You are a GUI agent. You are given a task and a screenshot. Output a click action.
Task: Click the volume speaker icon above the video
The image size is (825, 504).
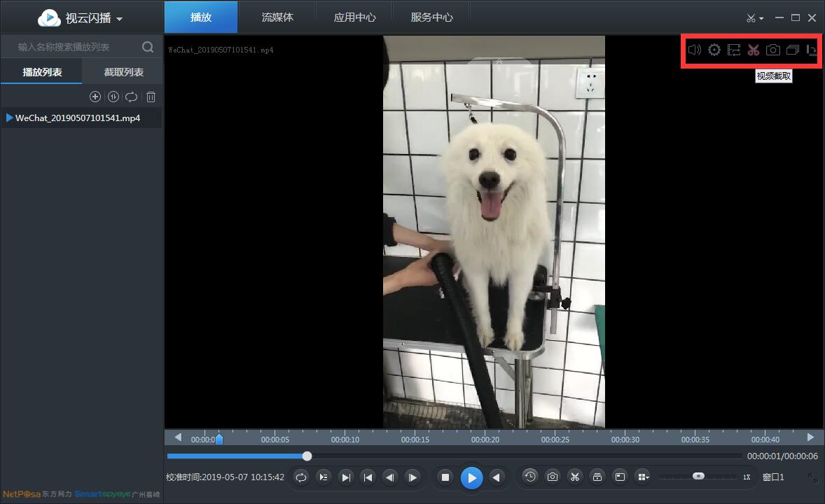click(x=694, y=50)
